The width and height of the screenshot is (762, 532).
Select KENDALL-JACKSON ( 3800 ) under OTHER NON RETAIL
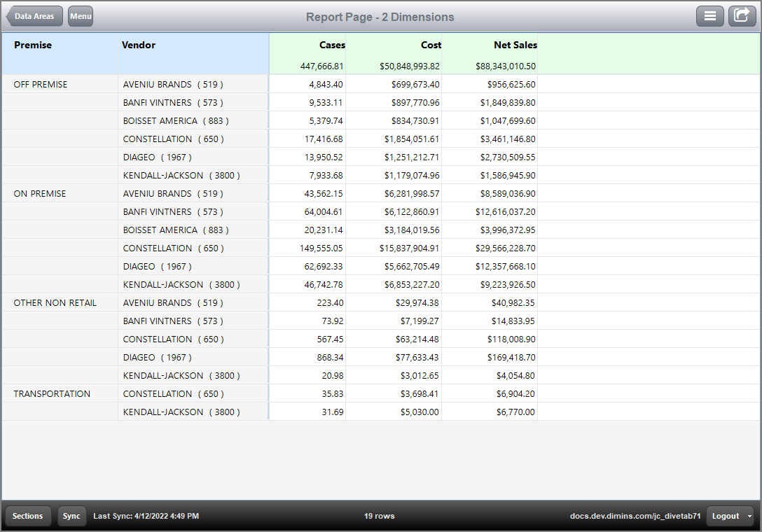click(182, 375)
